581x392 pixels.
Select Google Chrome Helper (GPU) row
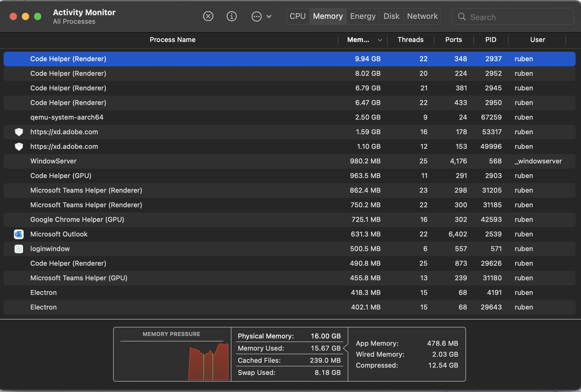coord(290,220)
